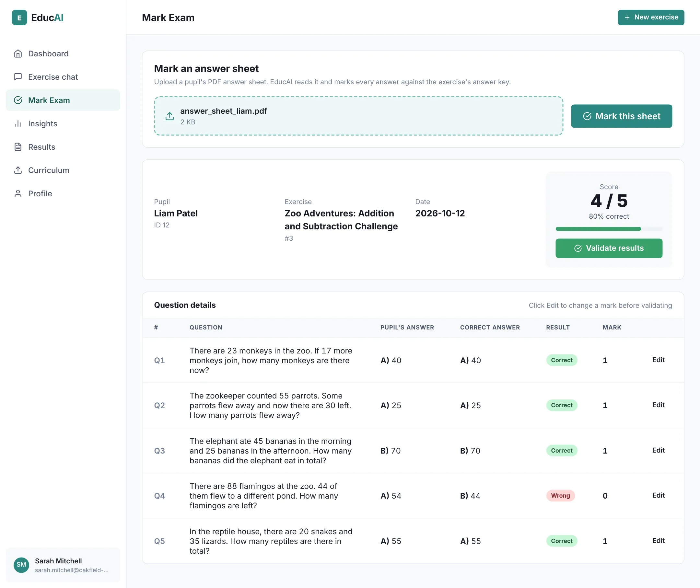
Task: Click the Mark this sheet button
Action: point(621,116)
